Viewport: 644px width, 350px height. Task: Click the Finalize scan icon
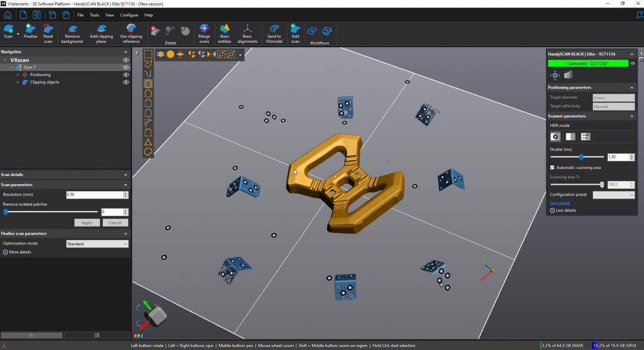coord(30,30)
